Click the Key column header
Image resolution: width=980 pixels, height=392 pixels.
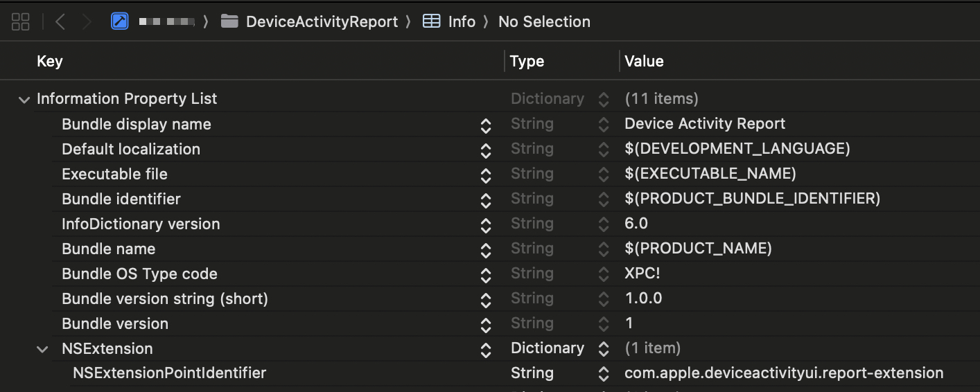point(50,61)
